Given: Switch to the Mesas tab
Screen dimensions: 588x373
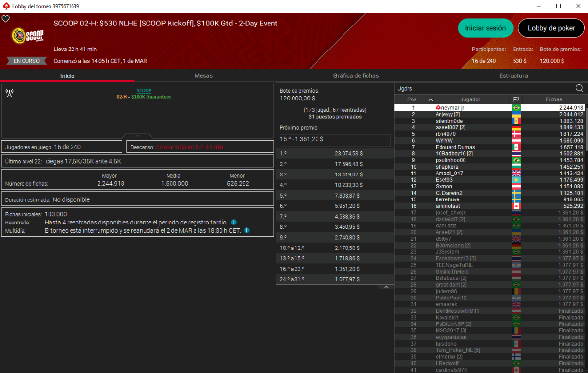Looking at the screenshot, I should point(203,76).
